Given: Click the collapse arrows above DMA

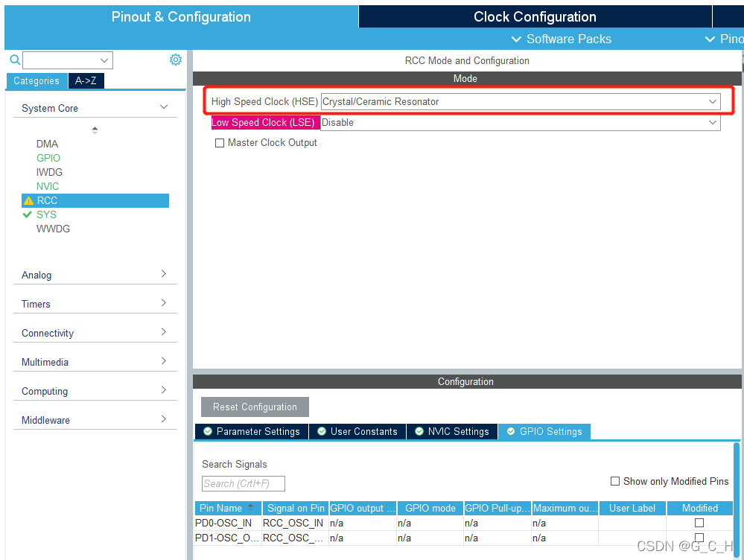Looking at the screenshot, I should [95, 130].
